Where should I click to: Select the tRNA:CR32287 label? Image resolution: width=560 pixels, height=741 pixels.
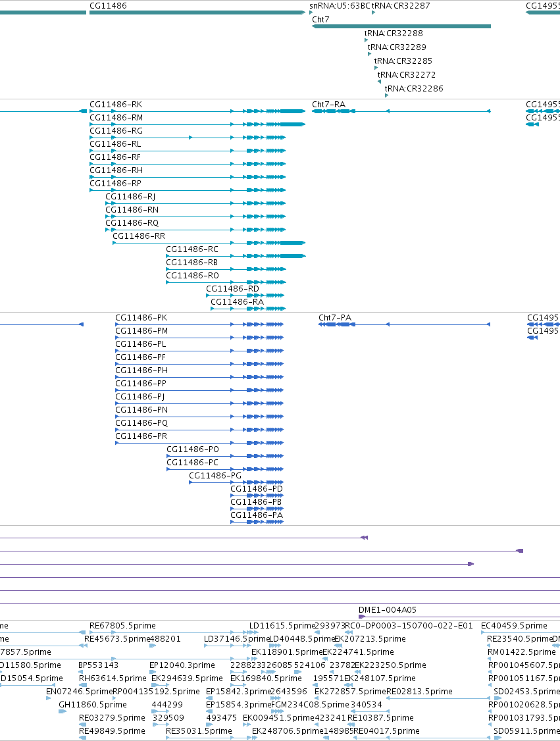tap(401, 6)
